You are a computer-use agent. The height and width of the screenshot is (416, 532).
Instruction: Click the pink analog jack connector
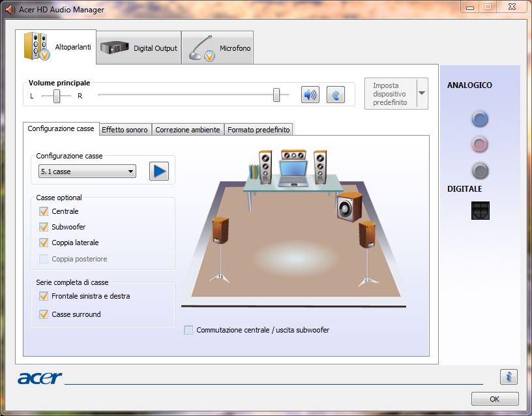click(480, 145)
